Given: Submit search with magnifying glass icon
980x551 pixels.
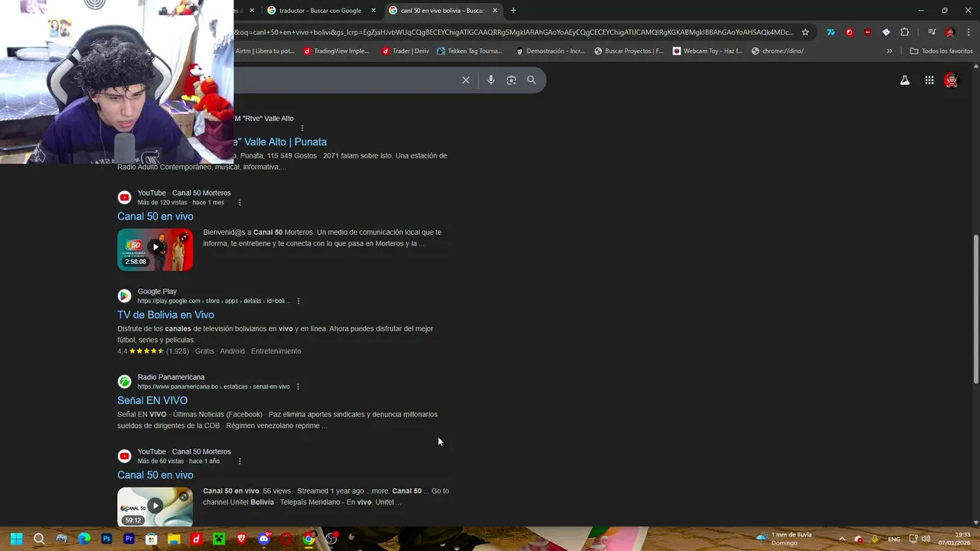Looking at the screenshot, I should click(531, 80).
